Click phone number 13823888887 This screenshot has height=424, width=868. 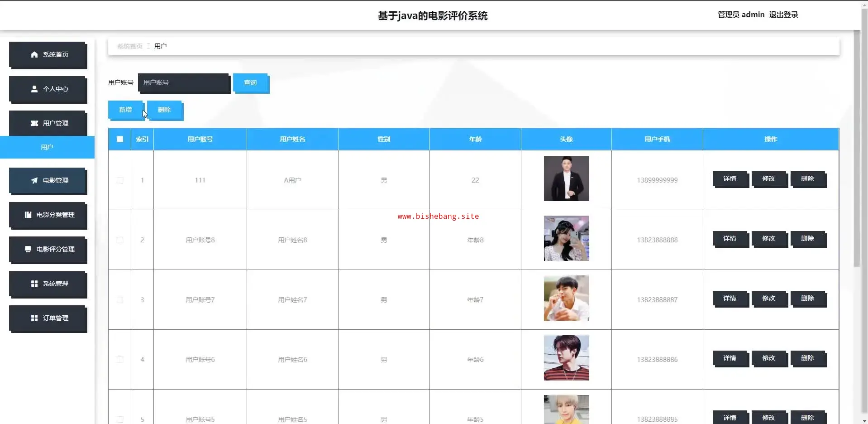658,300
